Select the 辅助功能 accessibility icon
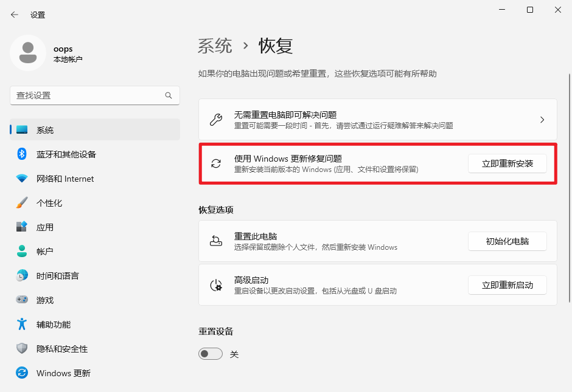 (x=21, y=324)
